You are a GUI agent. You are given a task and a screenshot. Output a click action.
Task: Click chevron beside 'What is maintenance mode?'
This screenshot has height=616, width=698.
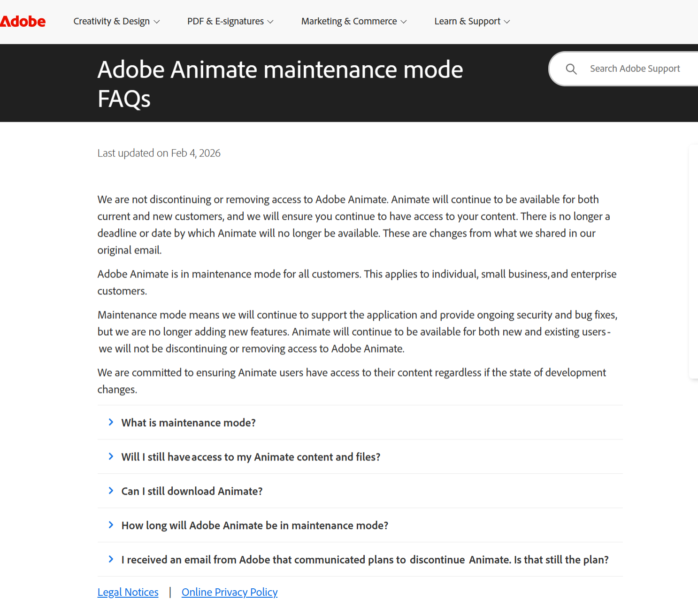(x=111, y=422)
